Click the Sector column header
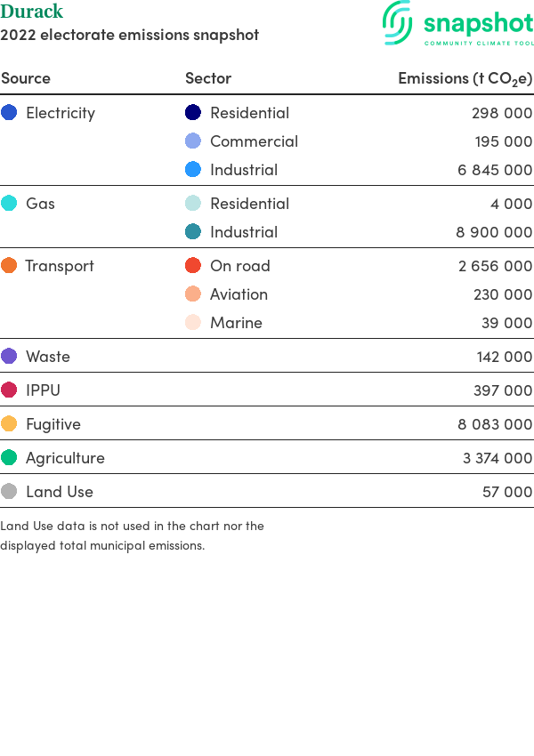Image resolution: width=534 pixels, height=756 pixels. click(x=208, y=78)
